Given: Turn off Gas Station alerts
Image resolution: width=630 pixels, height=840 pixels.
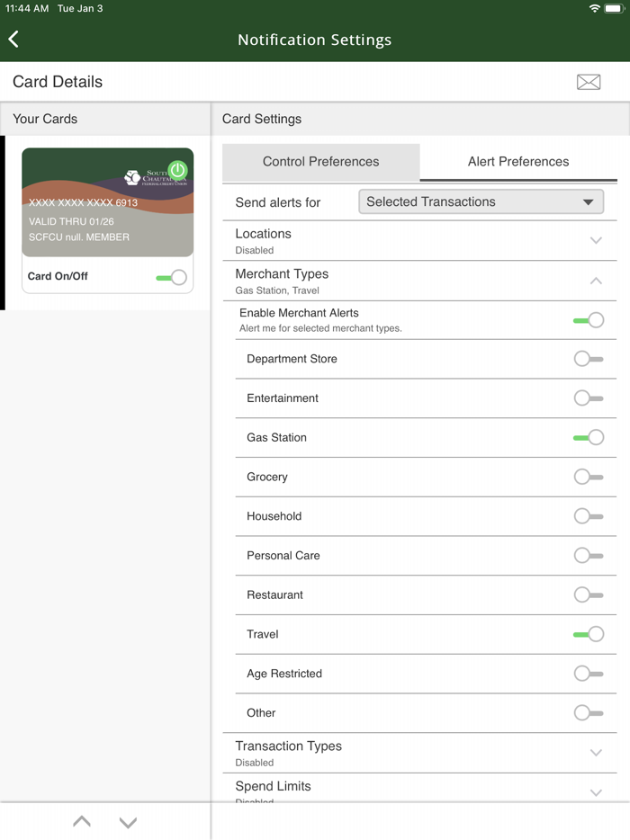Looking at the screenshot, I should 589,437.
